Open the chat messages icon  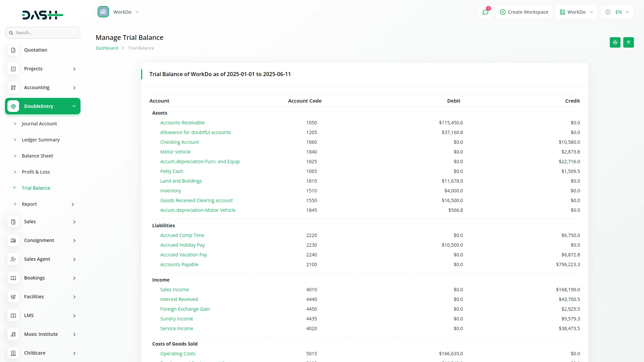click(485, 12)
